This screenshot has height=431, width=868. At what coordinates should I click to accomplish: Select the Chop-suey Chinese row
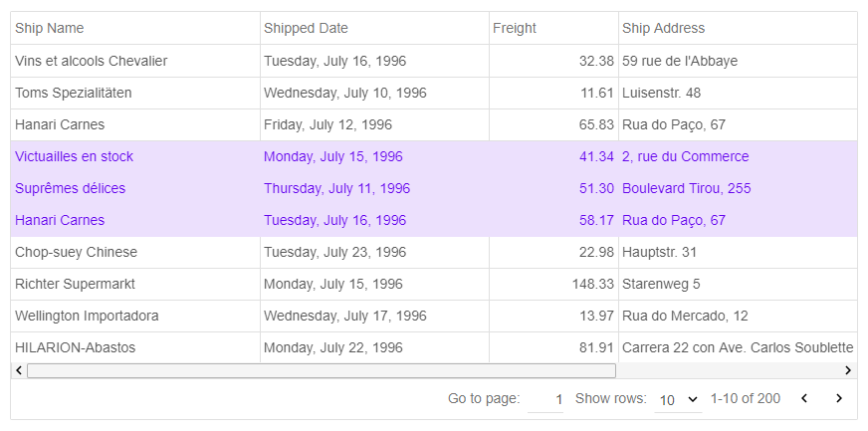(76, 252)
